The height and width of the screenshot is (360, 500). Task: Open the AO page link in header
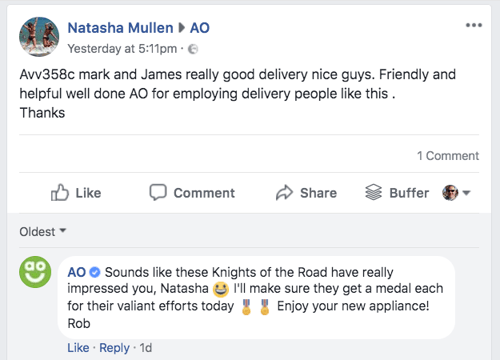point(200,28)
